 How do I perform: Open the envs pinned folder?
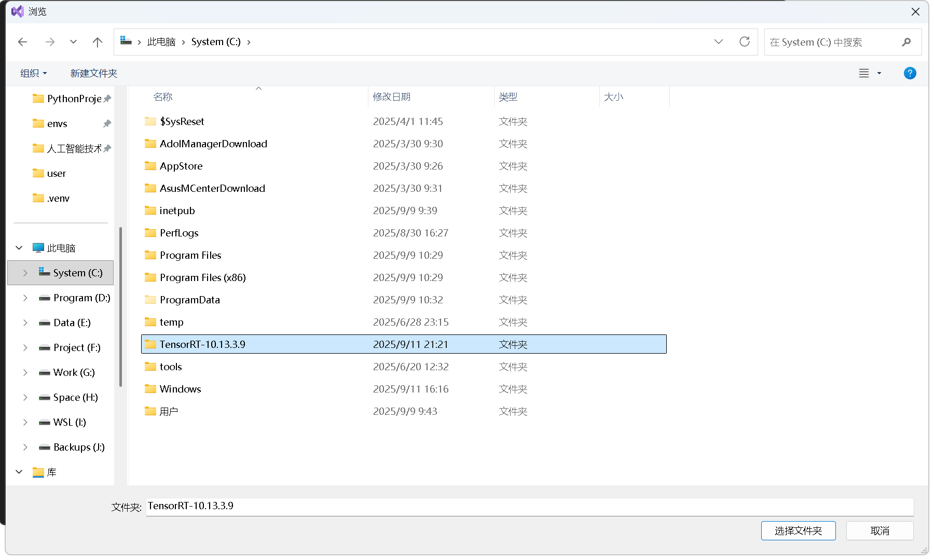(72, 123)
